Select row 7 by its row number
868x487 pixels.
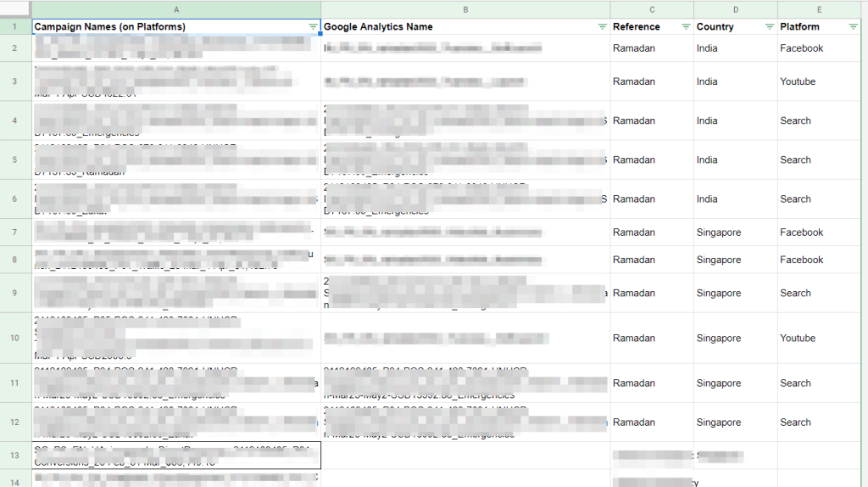[15, 232]
